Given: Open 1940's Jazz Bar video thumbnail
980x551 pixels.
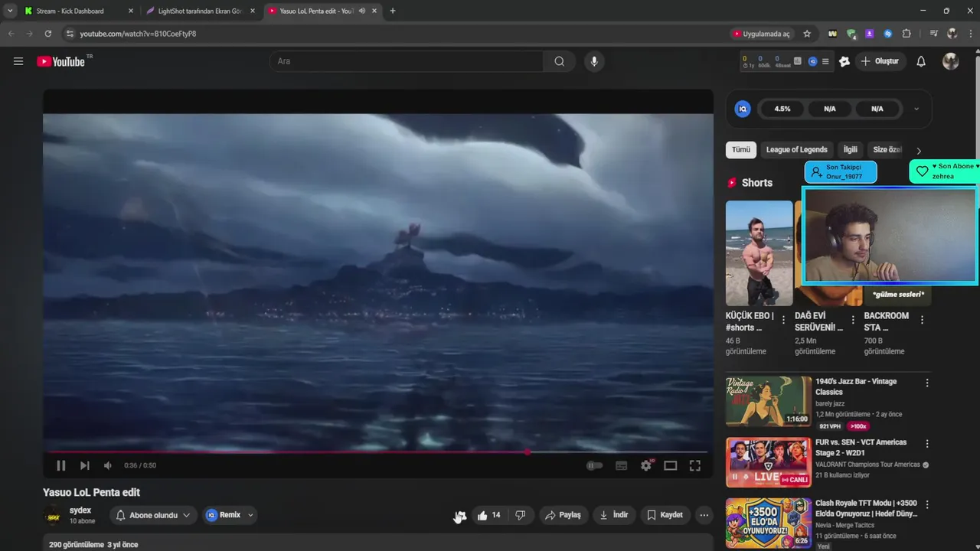Looking at the screenshot, I should (769, 400).
